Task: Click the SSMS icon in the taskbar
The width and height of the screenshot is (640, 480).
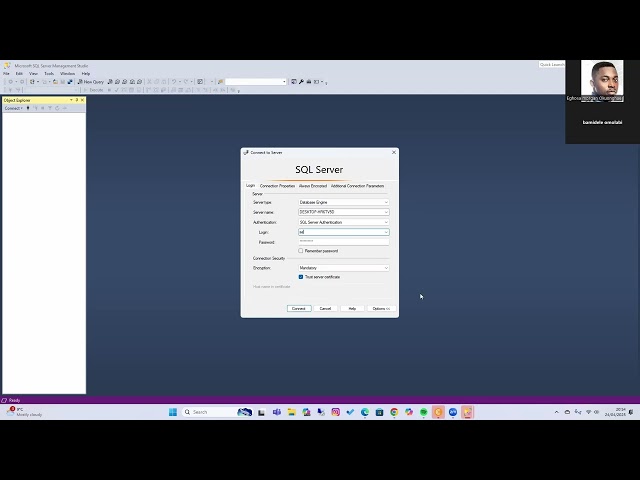Action: pyautogui.click(x=468, y=412)
